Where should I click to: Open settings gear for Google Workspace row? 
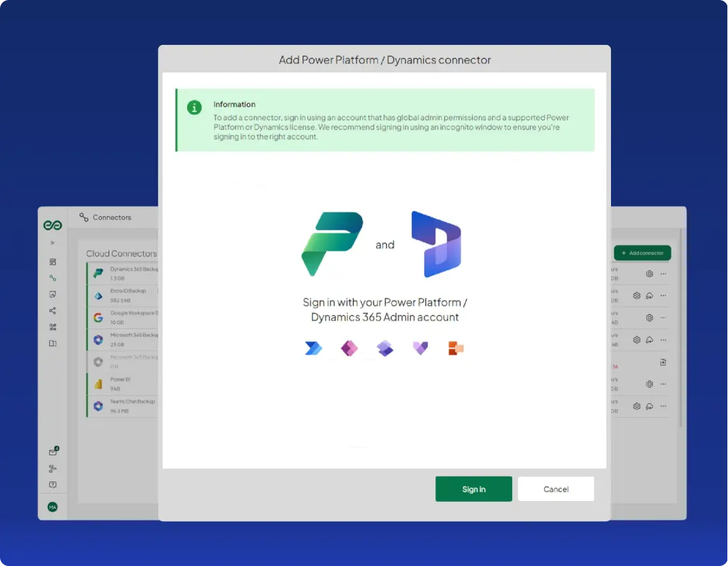tap(649, 318)
